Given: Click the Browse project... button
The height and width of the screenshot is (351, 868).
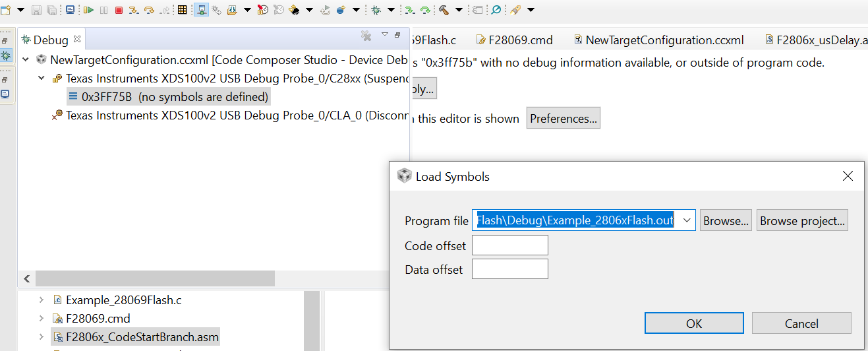Looking at the screenshot, I should (802, 221).
